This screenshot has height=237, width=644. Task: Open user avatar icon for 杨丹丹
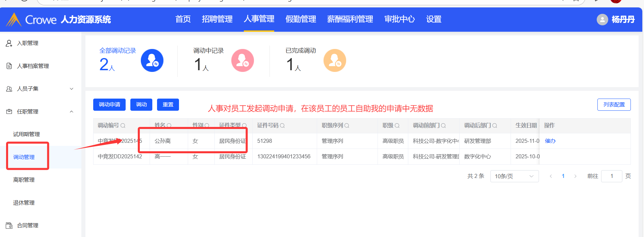(602, 20)
